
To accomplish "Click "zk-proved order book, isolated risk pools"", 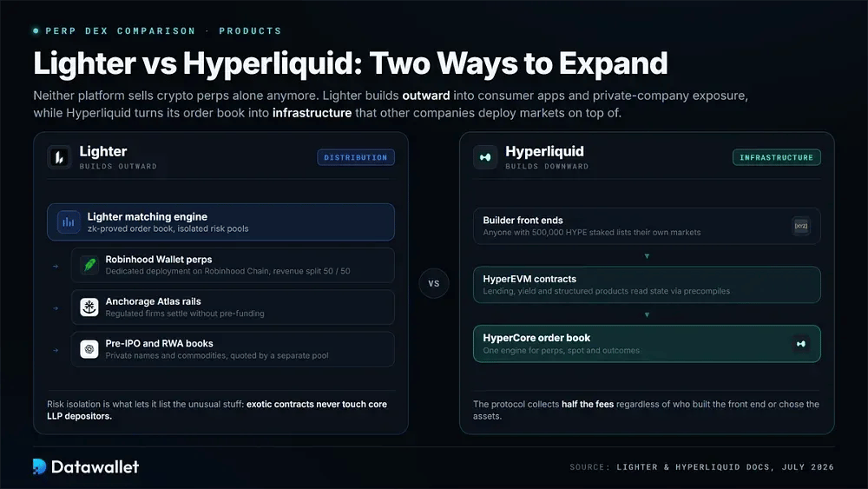I will (168, 228).
